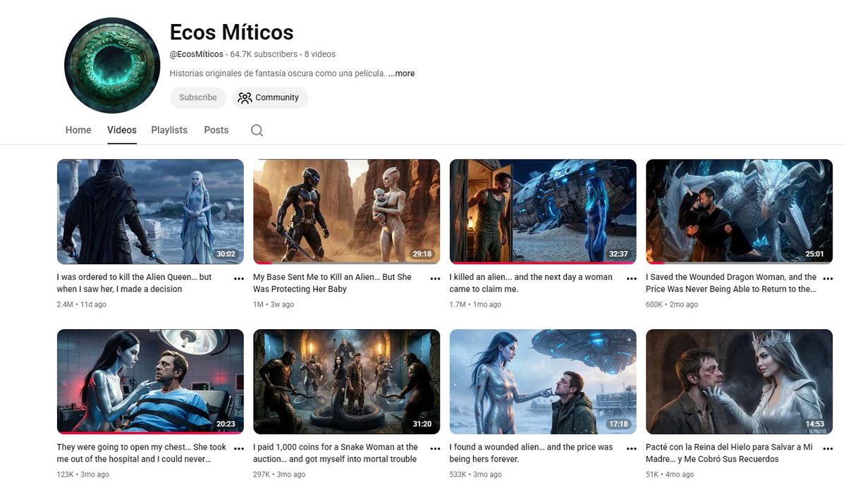This screenshot has width=846, height=504.
Task: Open the channel search magnifier icon
Action: coord(257,130)
